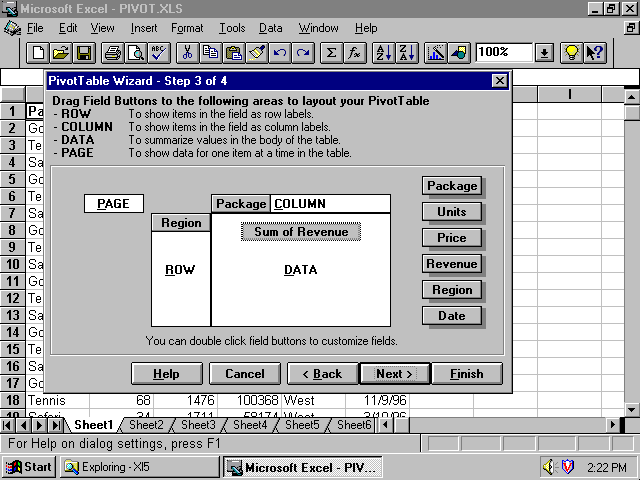Screen dimensions: 640x480
Task: Click the Sort Descending Z-A icon
Action: click(x=407, y=53)
